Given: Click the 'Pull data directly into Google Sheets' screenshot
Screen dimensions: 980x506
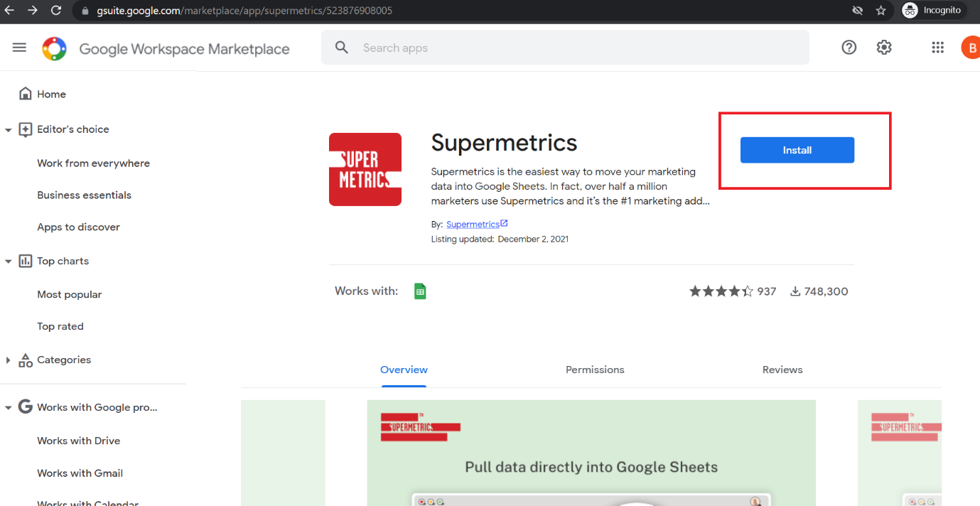Looking at the screenshot, I should pyautogui.click(x=591, y=453).
